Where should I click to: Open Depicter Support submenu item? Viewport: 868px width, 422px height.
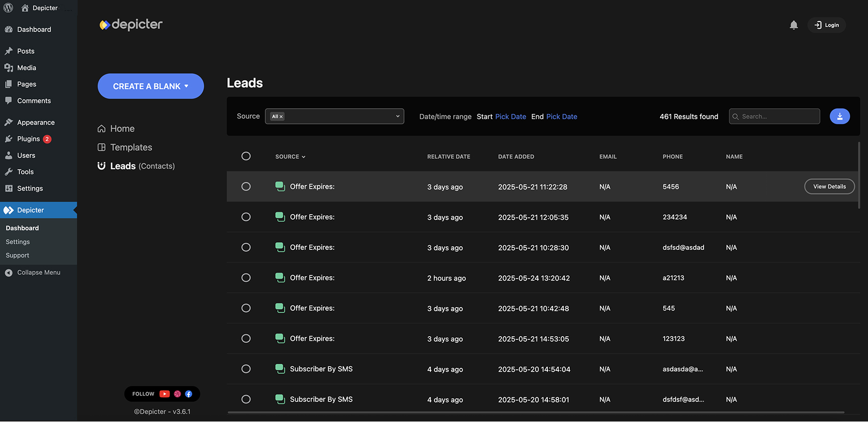(17, 255)
